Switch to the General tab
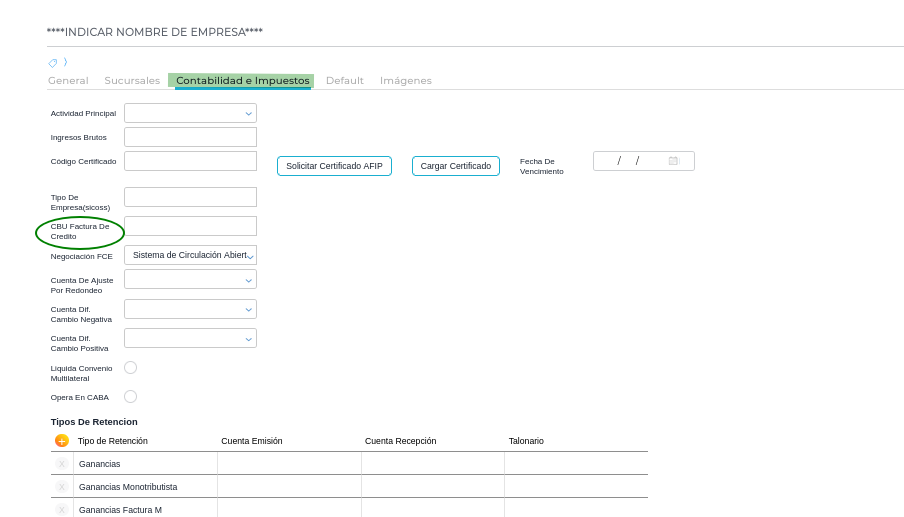 point(68,81)
